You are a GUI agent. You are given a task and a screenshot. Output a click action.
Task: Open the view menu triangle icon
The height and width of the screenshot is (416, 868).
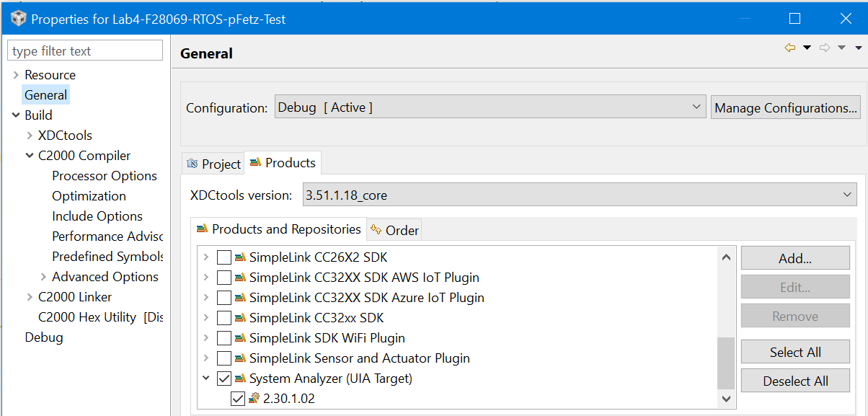[x=858, y=48]
